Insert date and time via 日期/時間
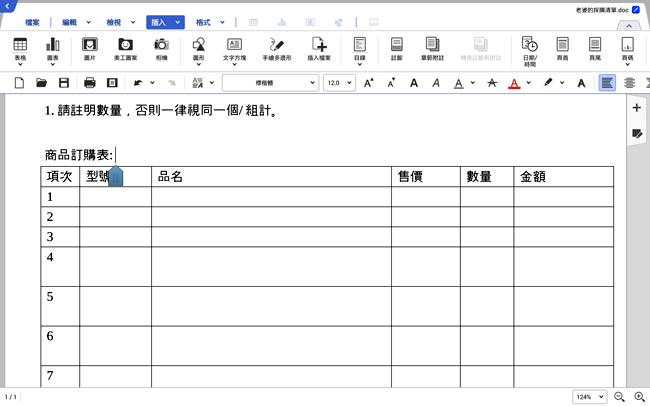Image resolution: width=650 pixels, height=406 pixels. (x=530, y=51)
